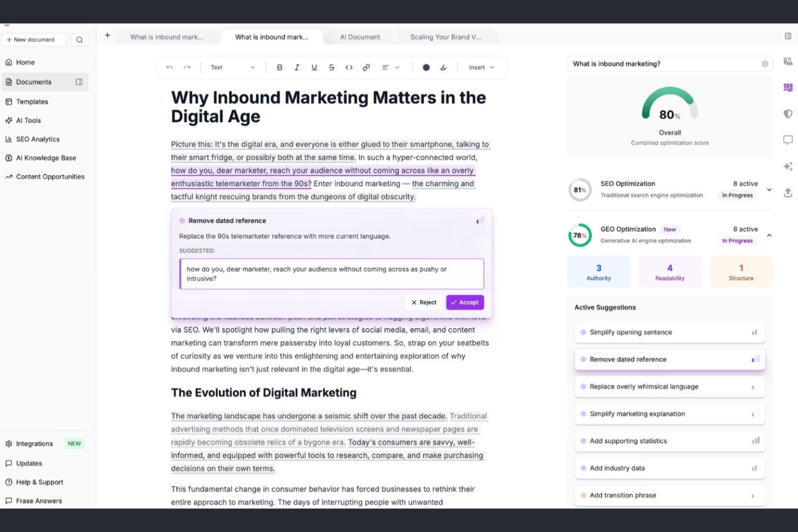The width and height of the screenshot is (798, 532).
Task: Click the black text color swatch
Action: (x=426, y=67)
